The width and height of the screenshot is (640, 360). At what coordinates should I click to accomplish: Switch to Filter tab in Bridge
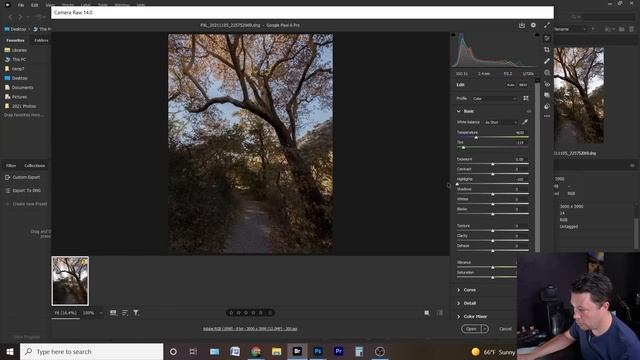[x=11, y=166]
